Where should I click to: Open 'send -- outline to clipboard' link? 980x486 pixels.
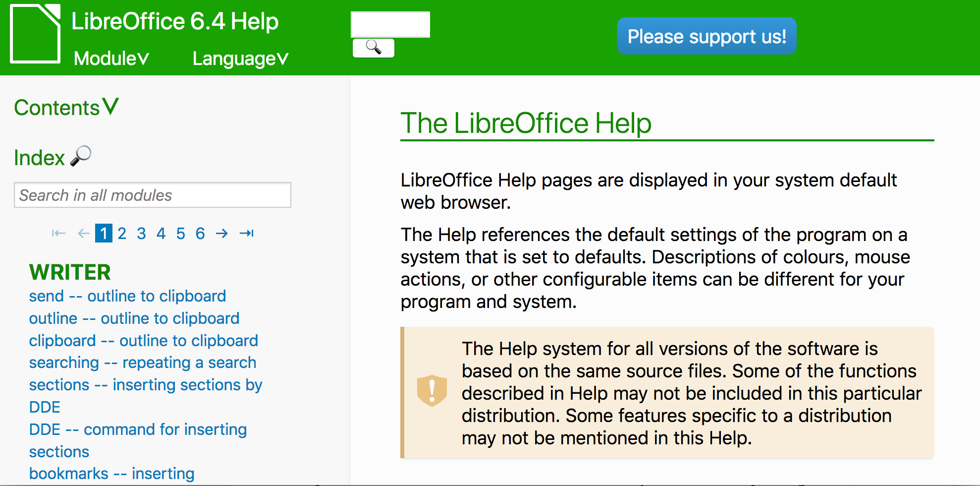(127, 296)
